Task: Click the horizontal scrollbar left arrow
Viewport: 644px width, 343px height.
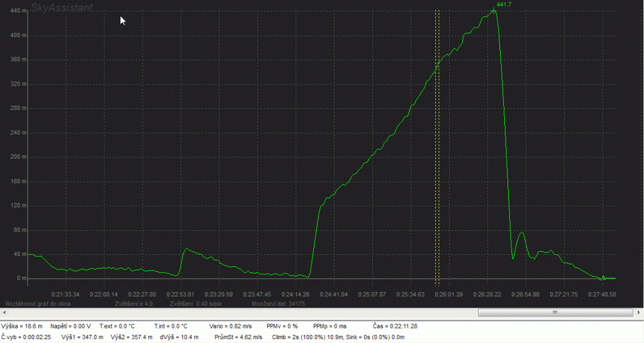Action: [4, 313]
